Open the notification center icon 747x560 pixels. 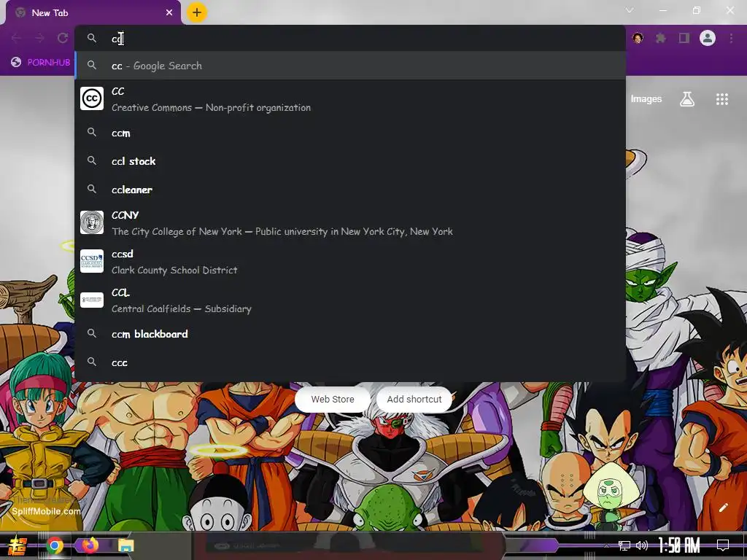723,545
